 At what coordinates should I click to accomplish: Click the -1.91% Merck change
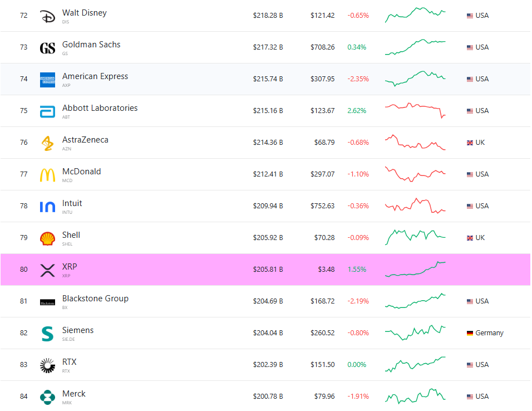[358, 397]
